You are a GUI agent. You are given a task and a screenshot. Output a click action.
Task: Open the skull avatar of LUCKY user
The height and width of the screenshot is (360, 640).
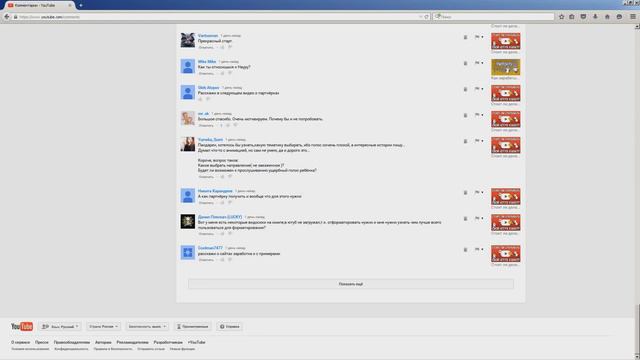188,221
